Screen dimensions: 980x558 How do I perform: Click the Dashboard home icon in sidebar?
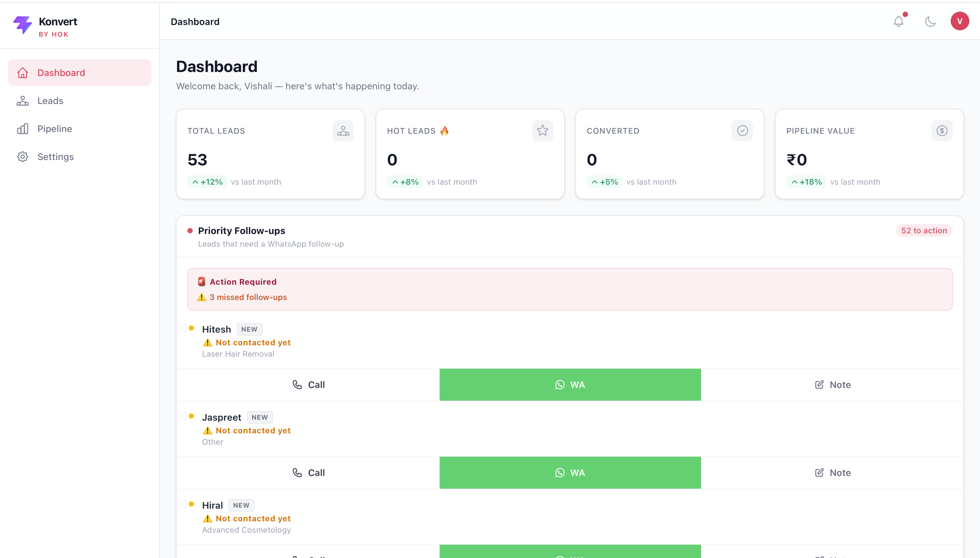23,73
